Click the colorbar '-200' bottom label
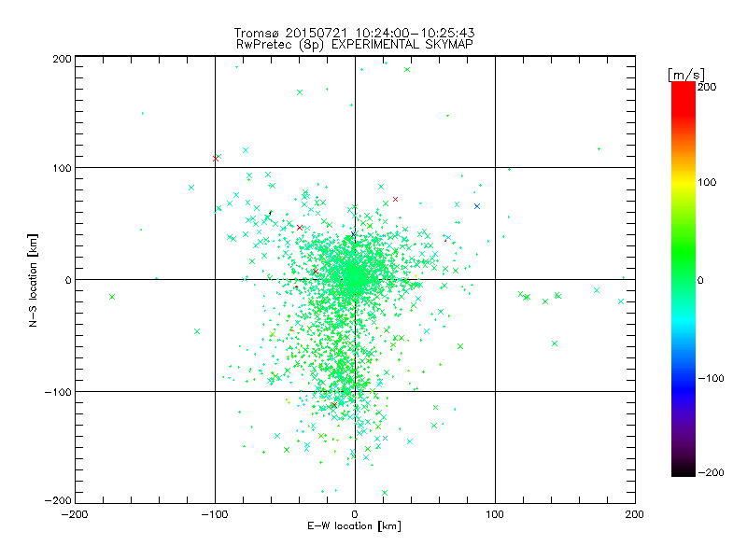The image size is (747, 560). point(711,472)
